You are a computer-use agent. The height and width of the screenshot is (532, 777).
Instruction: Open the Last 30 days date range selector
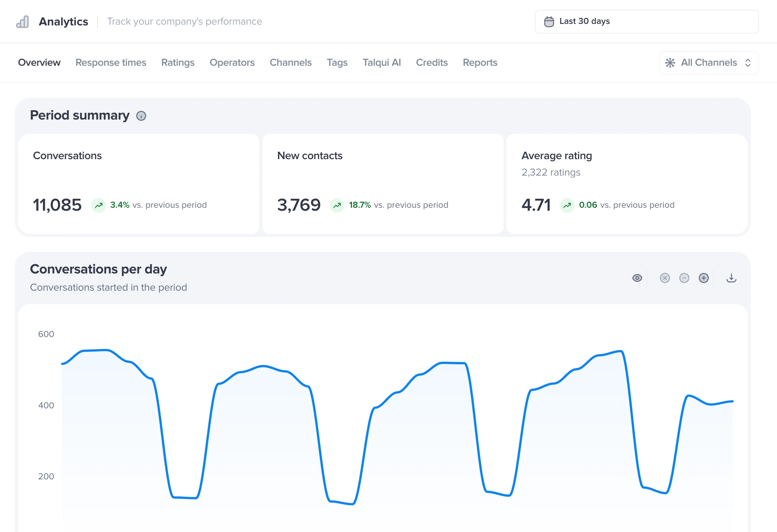click(647, 22)
